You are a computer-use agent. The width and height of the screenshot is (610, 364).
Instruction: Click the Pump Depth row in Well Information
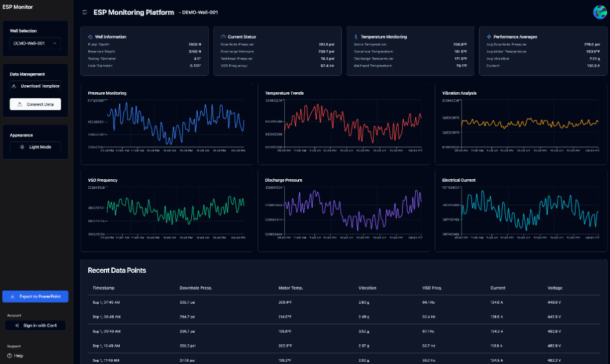(x=144, y=44)
